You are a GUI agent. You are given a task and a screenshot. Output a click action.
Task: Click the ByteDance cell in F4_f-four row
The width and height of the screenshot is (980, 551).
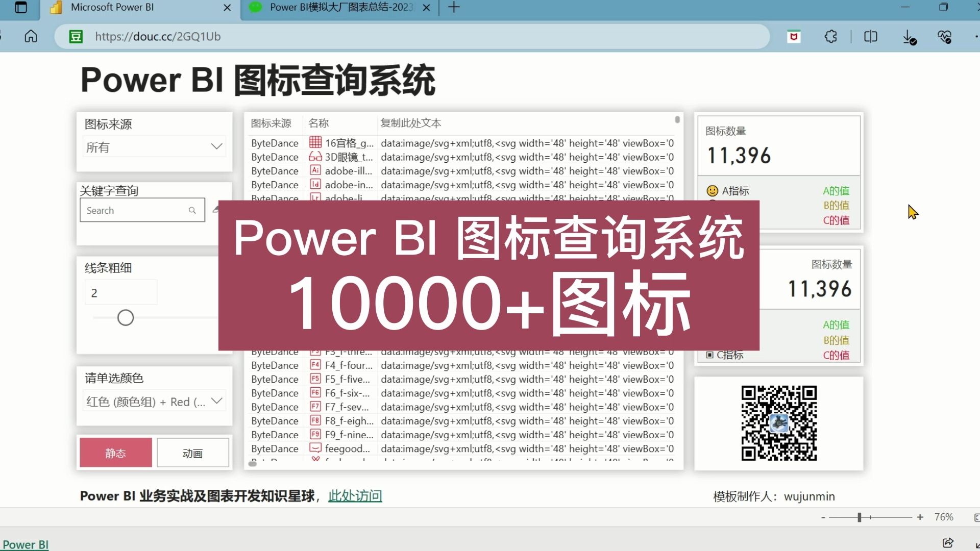(275, 365)
